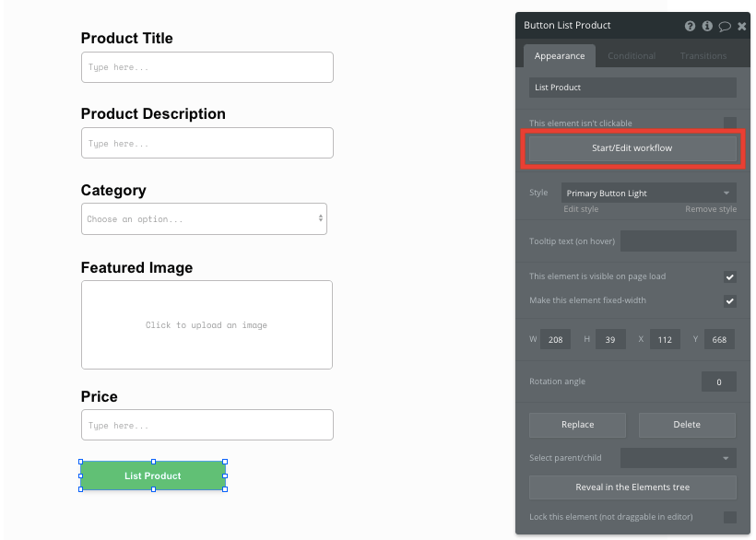This screenshot has height=540, width=756.
Task: Switch to the Transitions tab
Action: (703, 55)
